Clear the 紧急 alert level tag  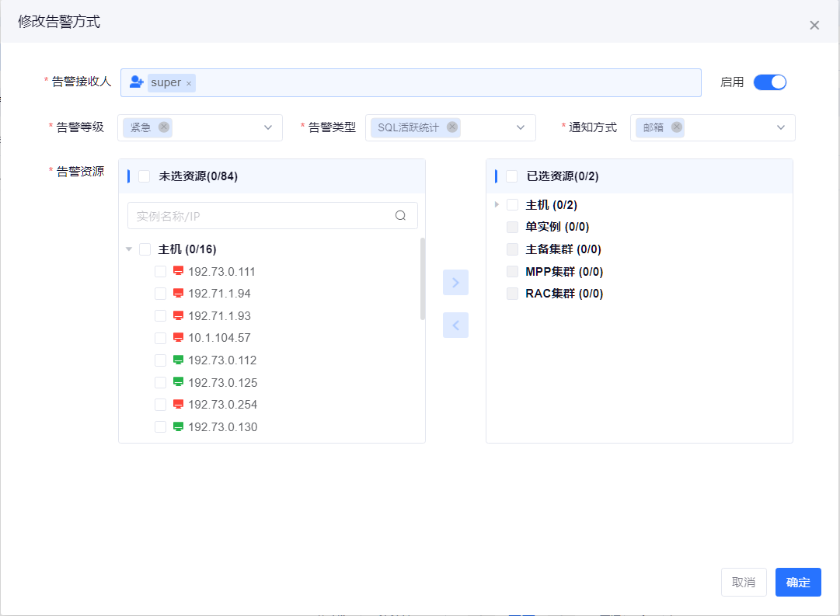164,127
